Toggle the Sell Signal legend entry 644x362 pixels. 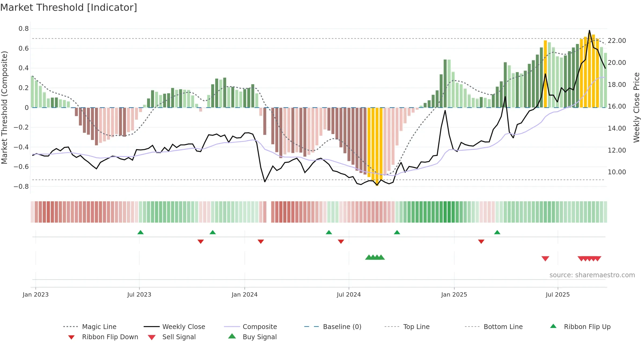(172, 337)
